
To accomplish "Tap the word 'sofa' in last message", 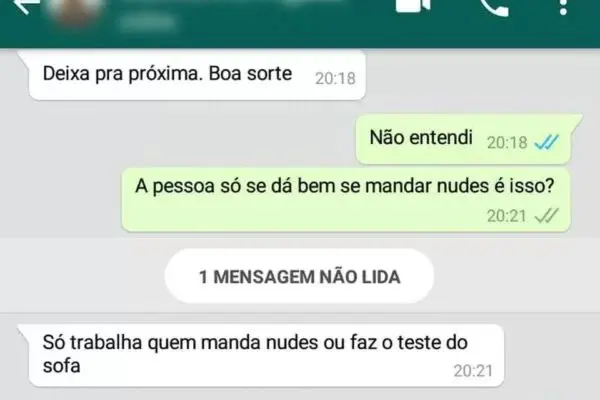I will (61, 366).
